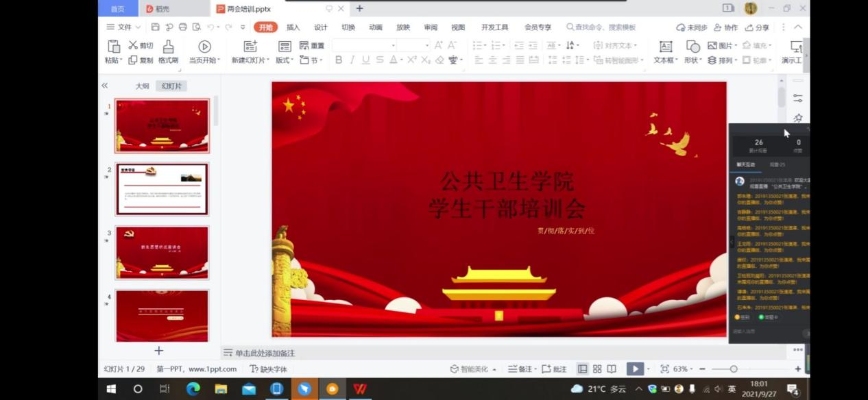This screenshot has height=400, width=868.
Task: Click the Shapes (形状) icon
Action: coord(692,47)
